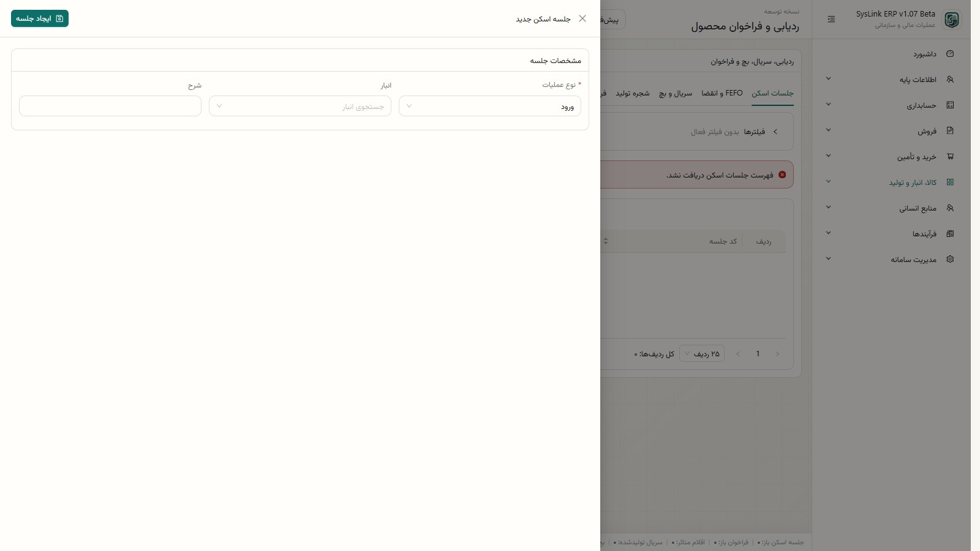The width and height of the screenshot is (980, 551).
Task: Click the کالا، انبار و تولید grid icon
Action: [950, 182]
